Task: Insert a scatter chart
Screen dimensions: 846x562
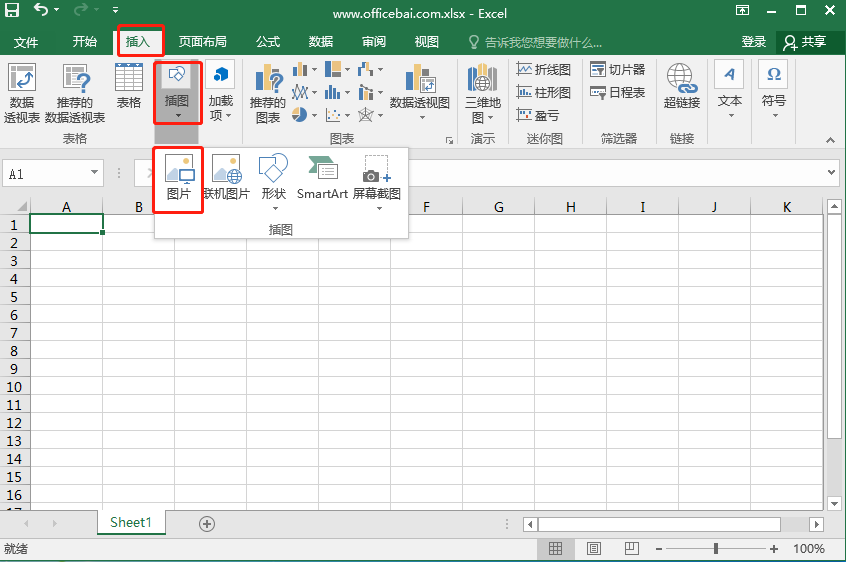Action: (337, 115)
